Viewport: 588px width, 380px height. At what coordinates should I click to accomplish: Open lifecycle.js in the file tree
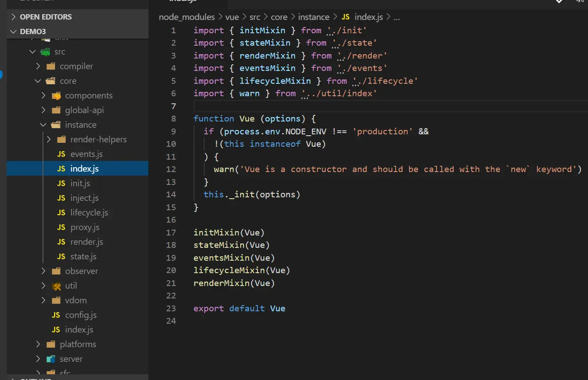89,213
